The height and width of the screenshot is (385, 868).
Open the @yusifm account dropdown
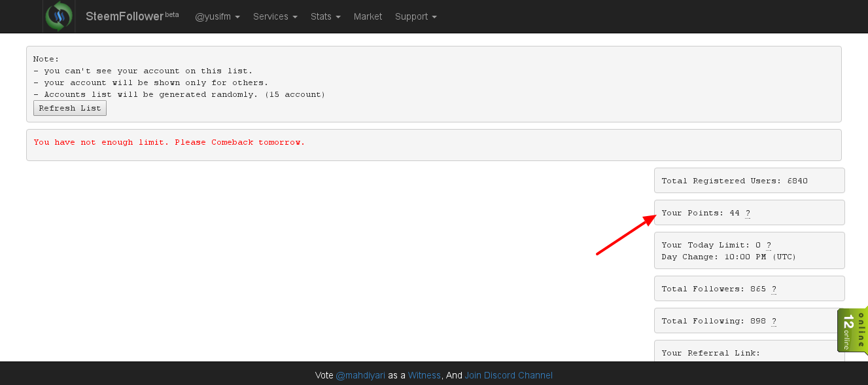[x=217, y=16]
